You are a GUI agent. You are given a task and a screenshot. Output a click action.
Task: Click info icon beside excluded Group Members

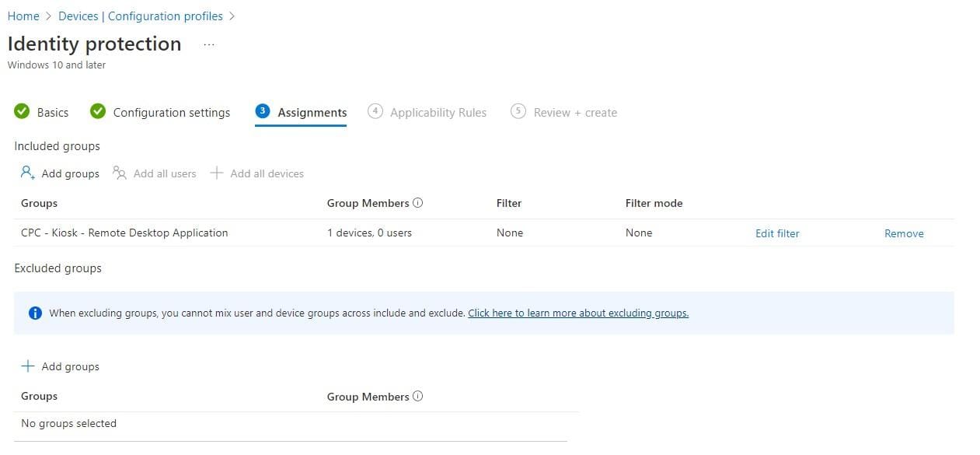pos(418,397)
